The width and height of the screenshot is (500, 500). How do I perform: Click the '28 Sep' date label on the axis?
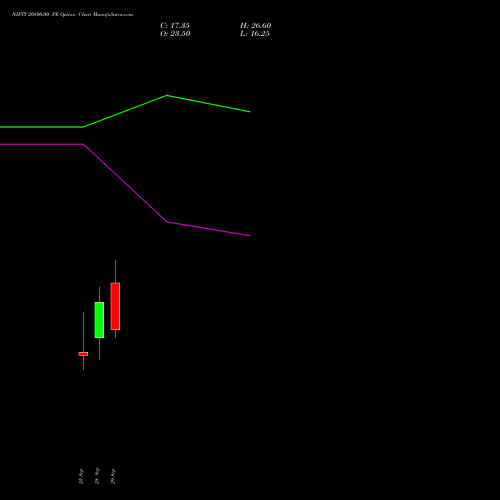pyautogui.click(x=97, y=476)
